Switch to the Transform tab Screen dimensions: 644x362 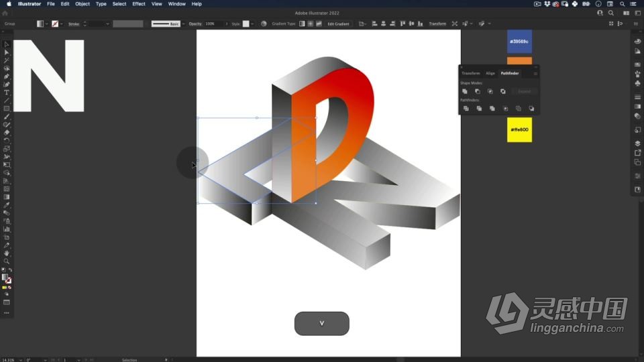(471, 74)
